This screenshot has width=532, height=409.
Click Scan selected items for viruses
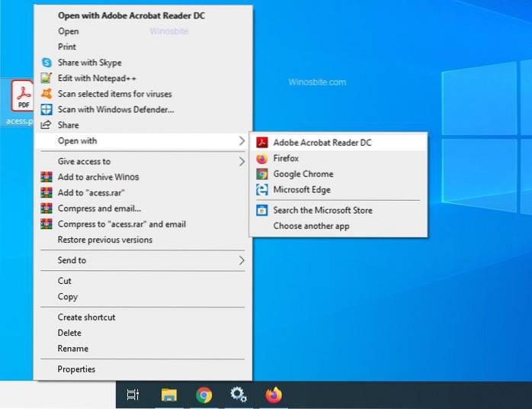pyautogui.click(x=114, y=94)
